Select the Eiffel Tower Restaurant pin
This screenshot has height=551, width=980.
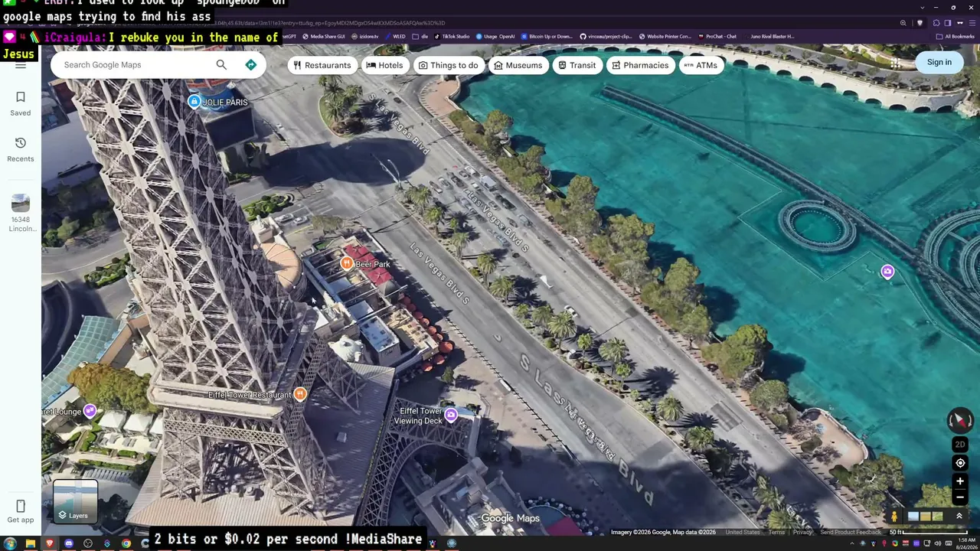pos(300,394)
